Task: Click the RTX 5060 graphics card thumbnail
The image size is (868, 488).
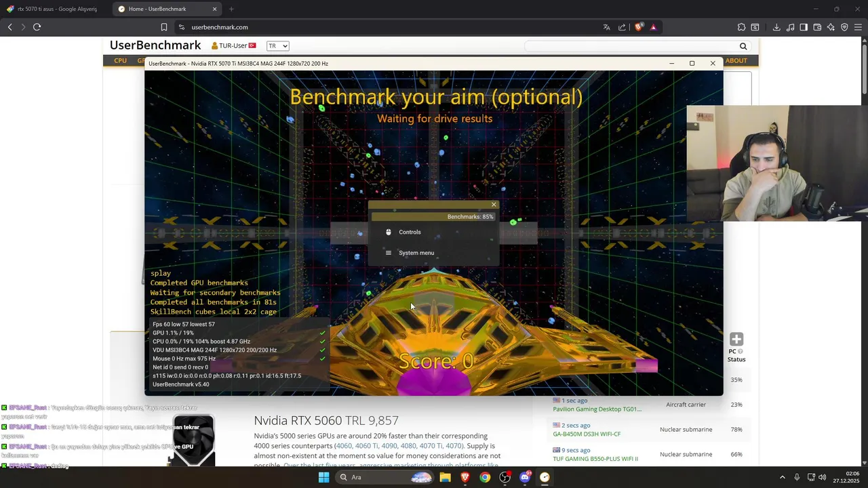Action: coord(193,441)
